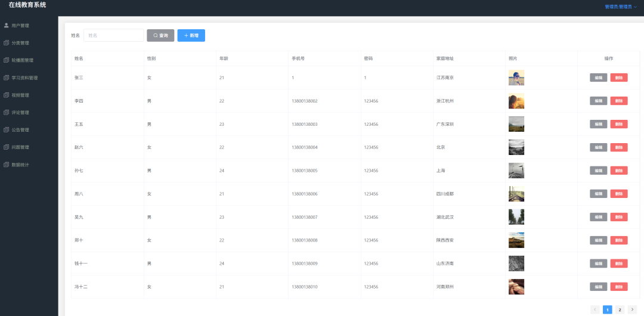Edit the 李四 row
This screenshot has height=316, width=644.
pyautogui.click(x=599, y=101)
